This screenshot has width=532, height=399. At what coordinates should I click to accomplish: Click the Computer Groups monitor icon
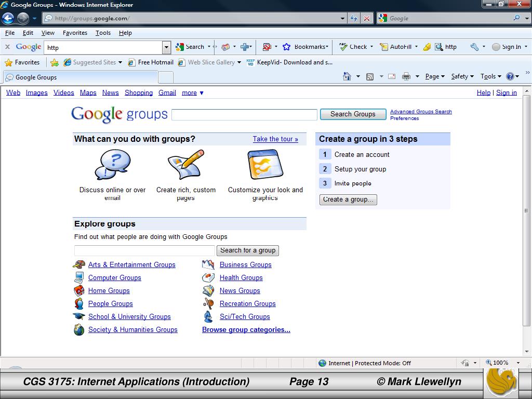pos(79,277)
